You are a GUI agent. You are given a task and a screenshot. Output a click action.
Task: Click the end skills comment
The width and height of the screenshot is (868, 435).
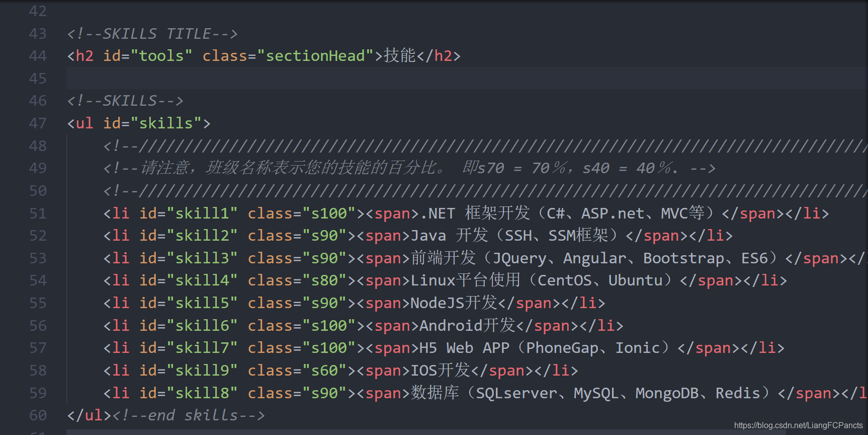(x=189, y=415)
